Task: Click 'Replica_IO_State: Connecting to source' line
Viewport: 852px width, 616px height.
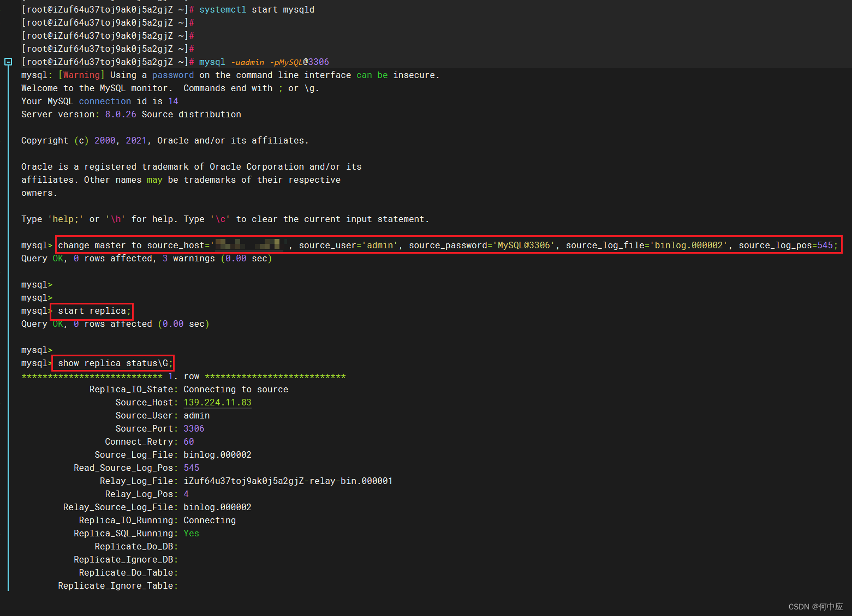Action: point(189,390)
